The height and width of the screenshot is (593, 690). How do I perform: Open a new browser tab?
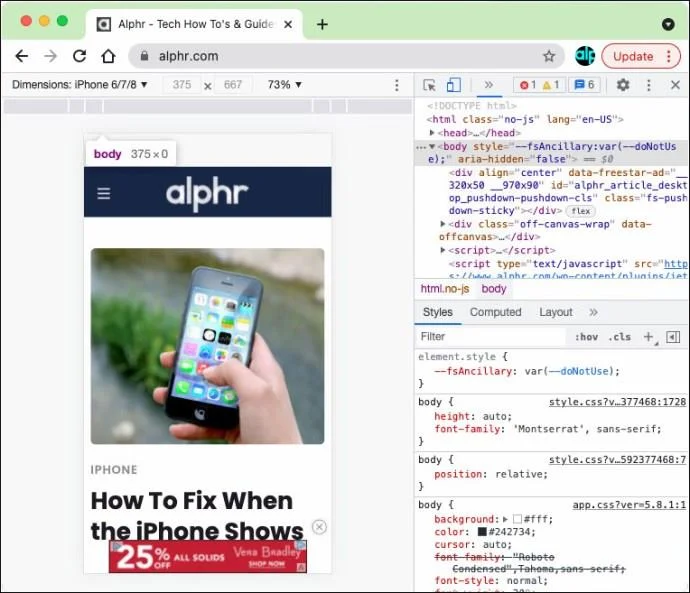click(322, 24)
